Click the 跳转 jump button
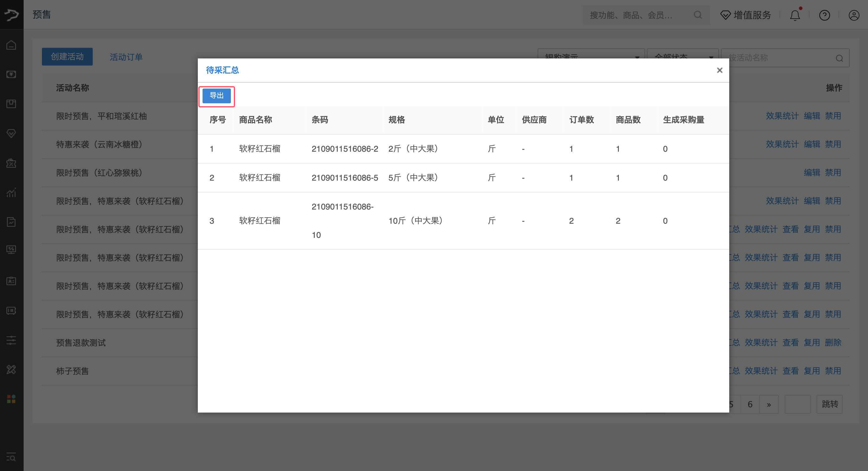 tap(830, 404)
